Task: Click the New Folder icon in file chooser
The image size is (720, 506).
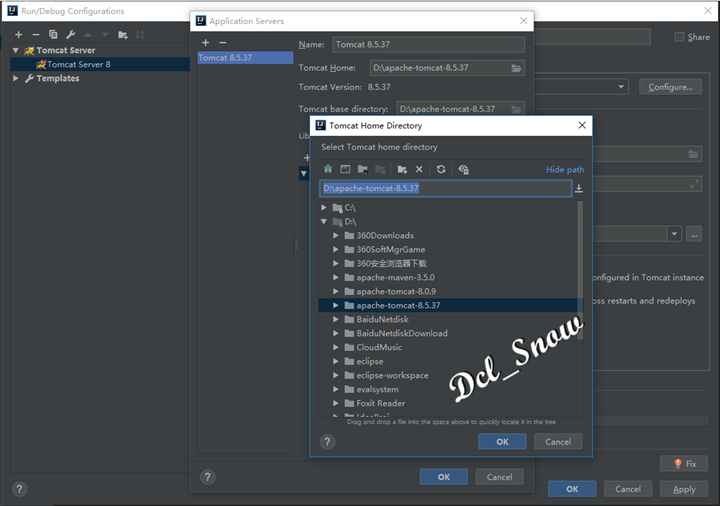Action: pyautogui.click(x=402, y=169)
